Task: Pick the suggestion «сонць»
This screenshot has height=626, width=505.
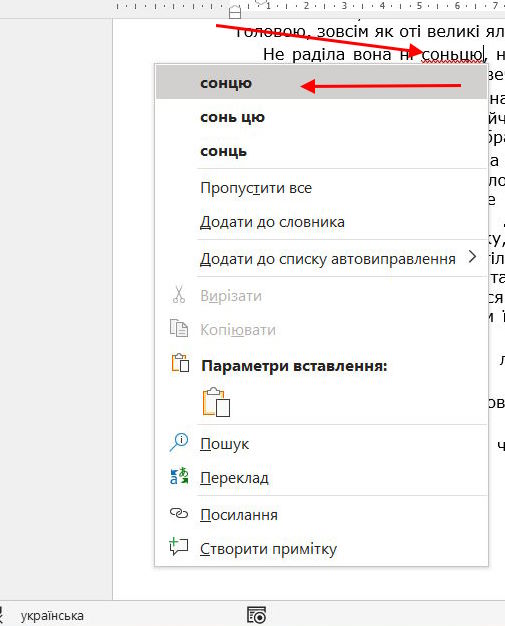Action: pos(321,151)
